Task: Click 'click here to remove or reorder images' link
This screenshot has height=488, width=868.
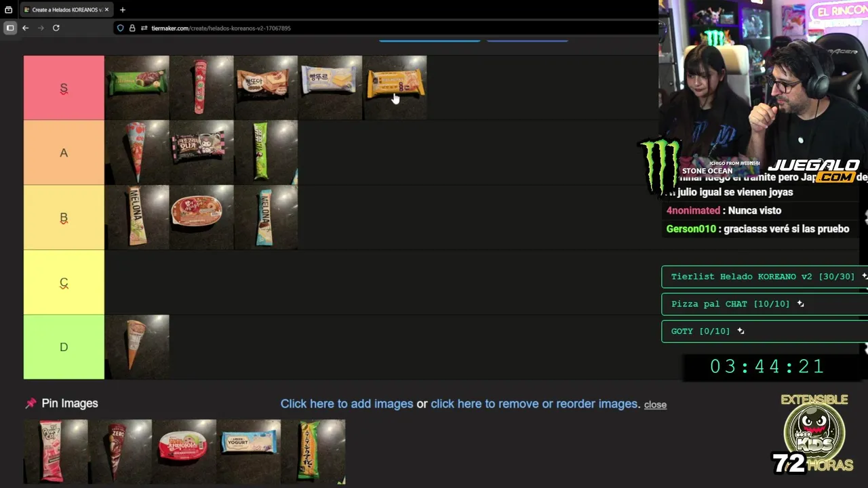Action: pos(534,404)
